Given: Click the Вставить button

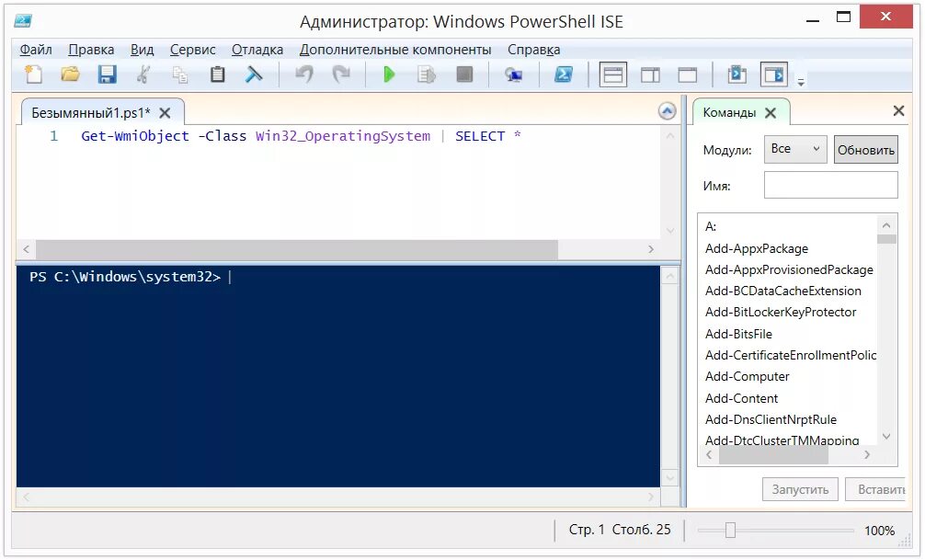Looking at the screenshot, I should 875,489.
